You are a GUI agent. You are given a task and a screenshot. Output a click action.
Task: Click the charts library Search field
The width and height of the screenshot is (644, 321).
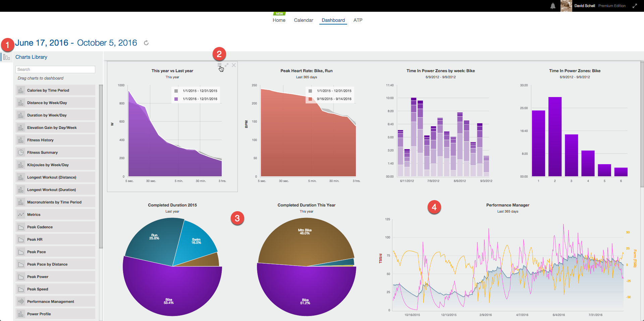55,70
